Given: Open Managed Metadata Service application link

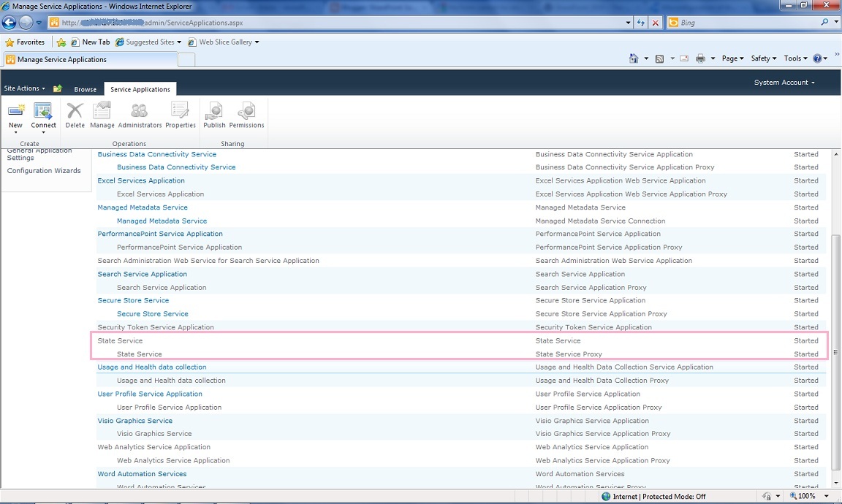Looking at the screenshot, I should tap(143, 207).
